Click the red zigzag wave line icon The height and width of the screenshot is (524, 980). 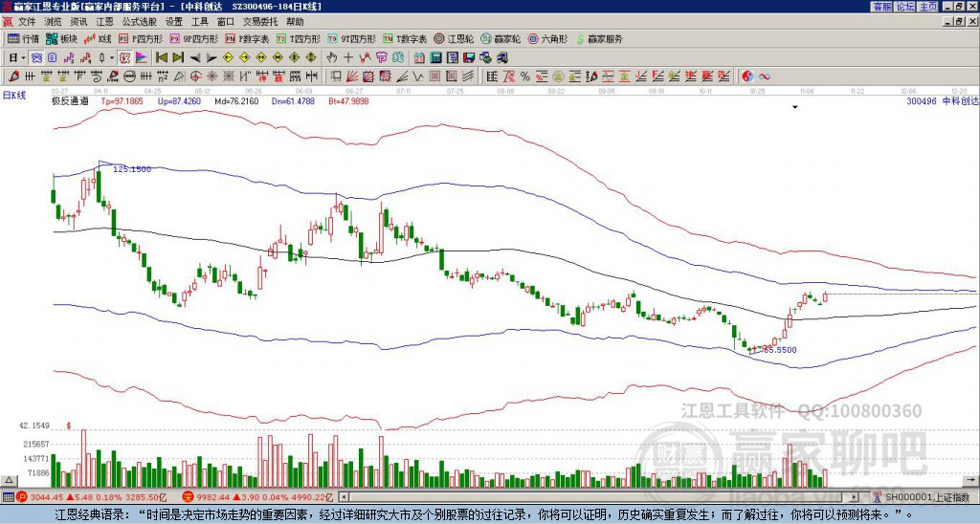point(365,58)
